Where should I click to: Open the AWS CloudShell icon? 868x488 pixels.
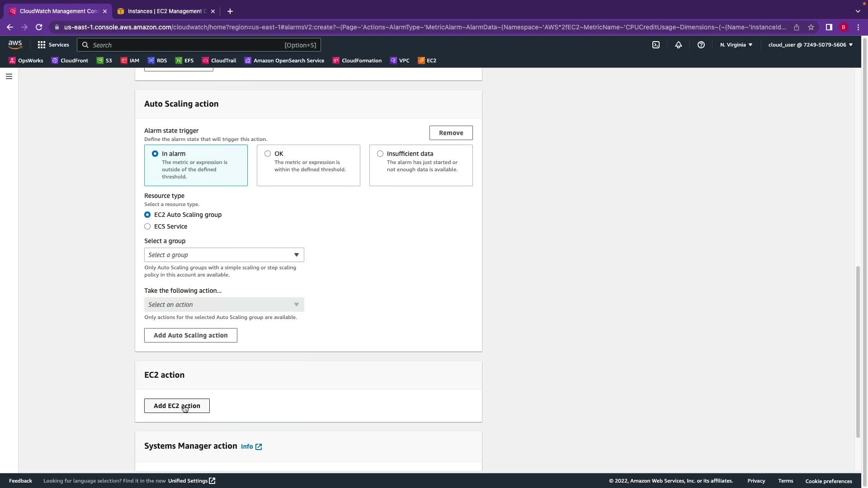[x=656, y=45]
